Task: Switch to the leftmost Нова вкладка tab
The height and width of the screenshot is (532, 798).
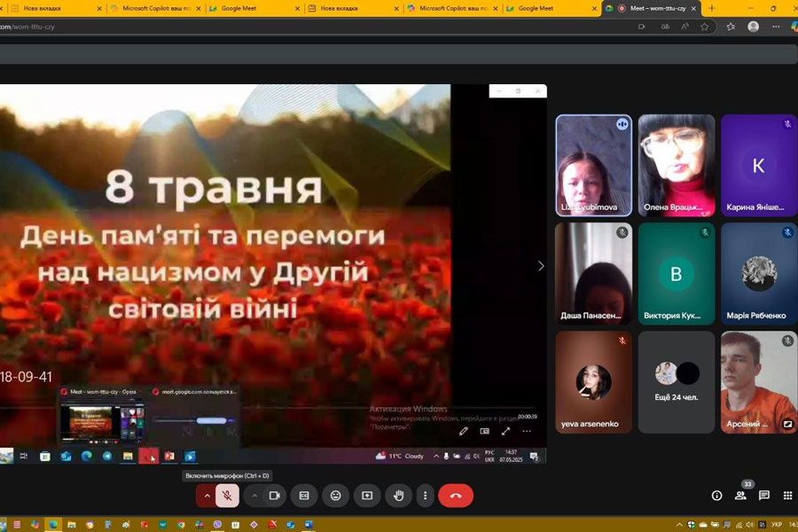Action: coord(55,9)
